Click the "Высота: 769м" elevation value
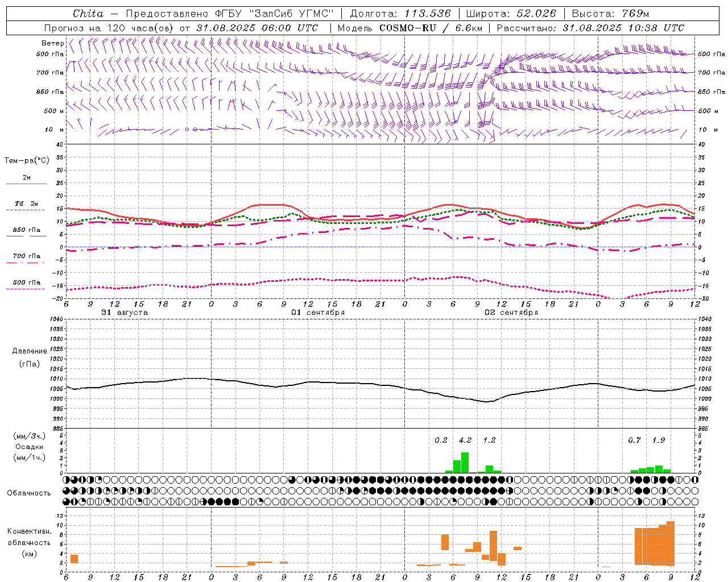Viewport: 728px width, 582px height. tap(610, 14)
